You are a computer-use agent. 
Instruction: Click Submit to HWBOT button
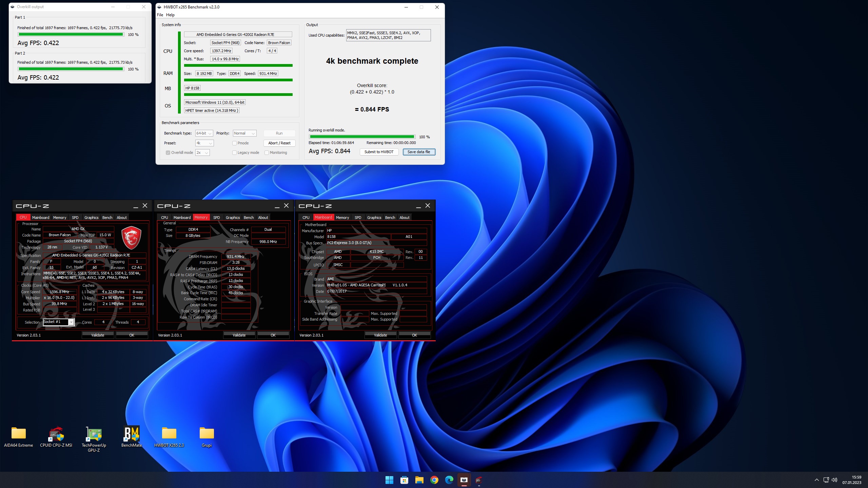pos(379,152)
